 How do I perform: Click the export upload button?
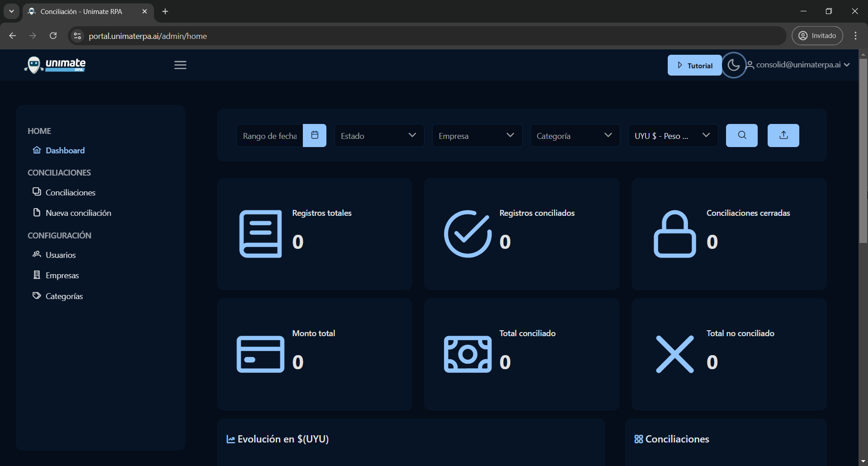point(783,135)
